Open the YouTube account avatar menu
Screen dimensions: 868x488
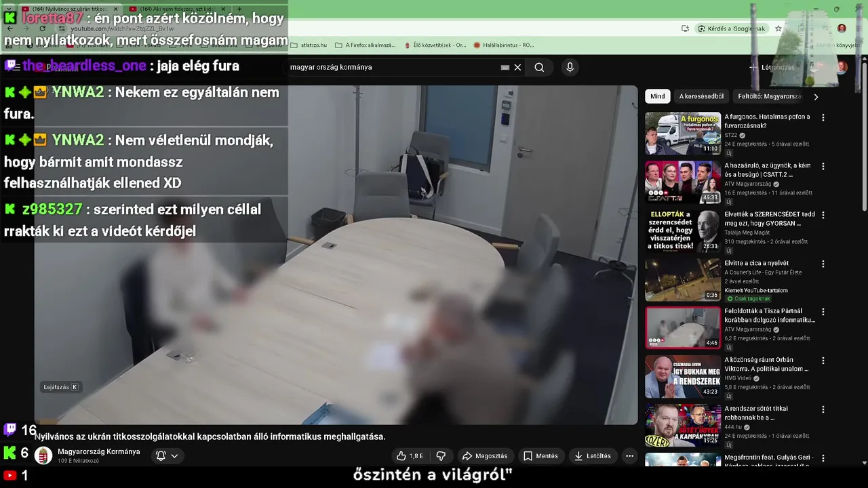842,67
